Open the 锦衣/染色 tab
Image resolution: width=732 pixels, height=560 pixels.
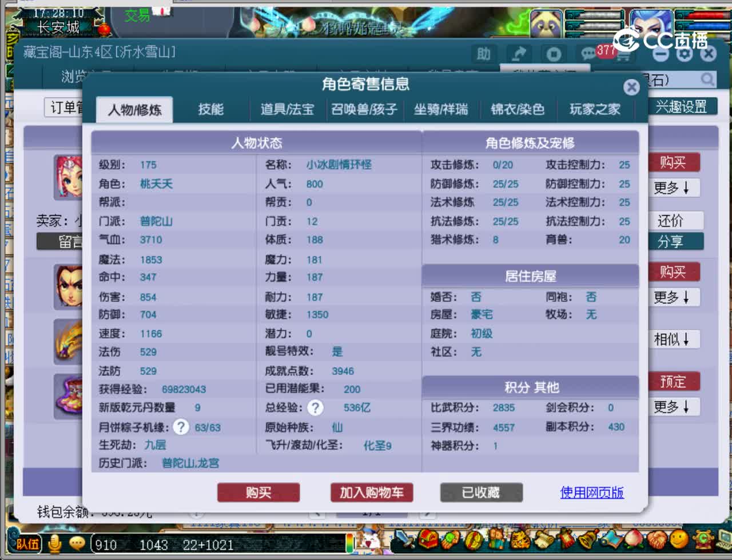[518, 109]
